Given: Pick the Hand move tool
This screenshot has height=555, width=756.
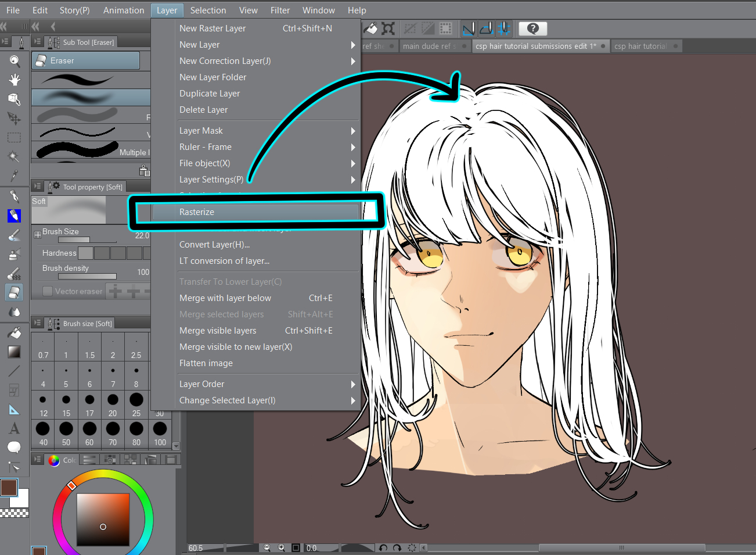Looking at the screenshot, I should coord(15,80).
